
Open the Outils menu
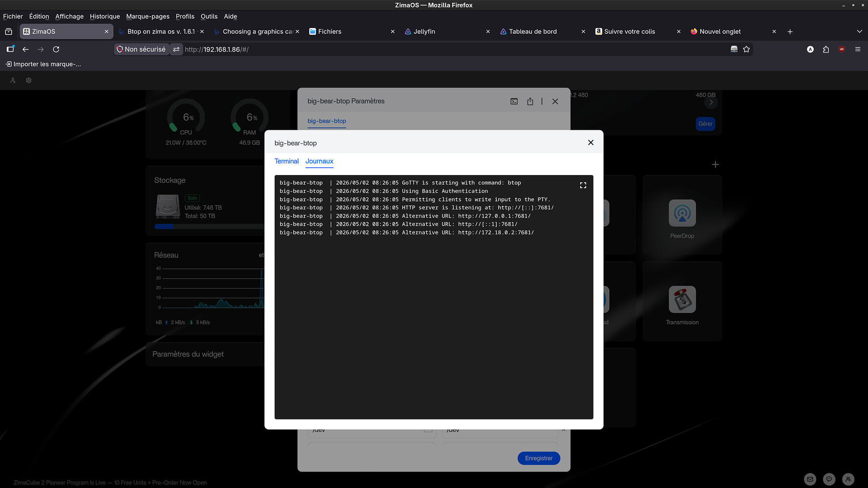pyautogui.click(x=209, y=16)
